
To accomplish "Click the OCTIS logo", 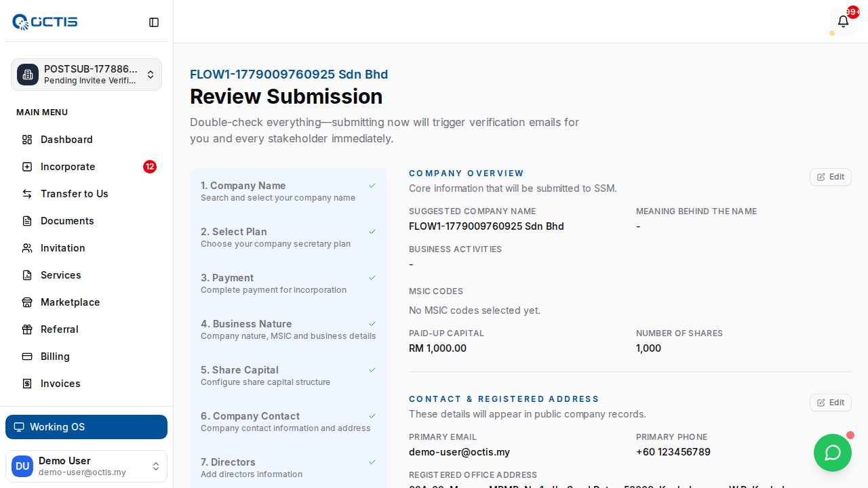I will click(x=45, y=22).
